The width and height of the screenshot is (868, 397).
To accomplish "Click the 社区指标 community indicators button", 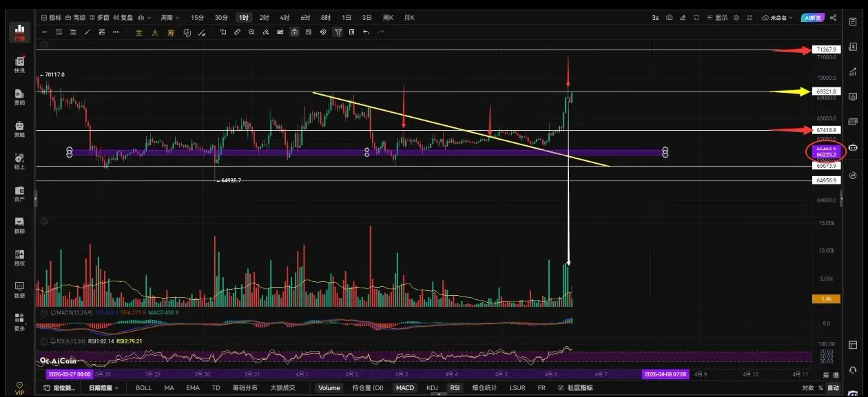I will [575, 388].
